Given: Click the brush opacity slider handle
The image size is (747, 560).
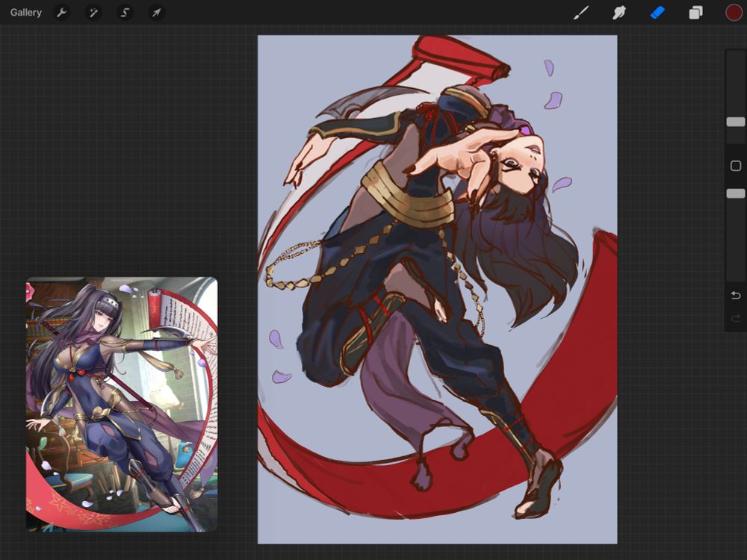Looking at the screenshot, I should pos(735,193).
